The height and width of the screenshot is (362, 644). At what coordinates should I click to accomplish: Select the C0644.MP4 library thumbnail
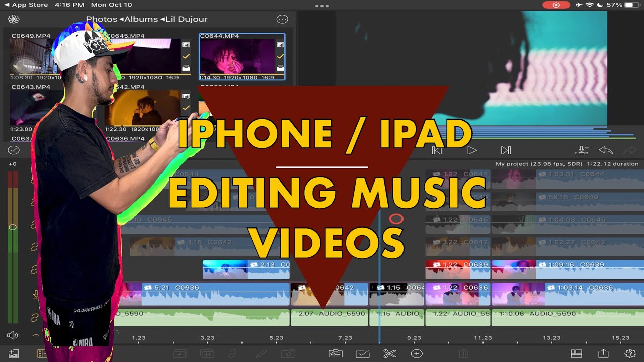tap(242, 57)
